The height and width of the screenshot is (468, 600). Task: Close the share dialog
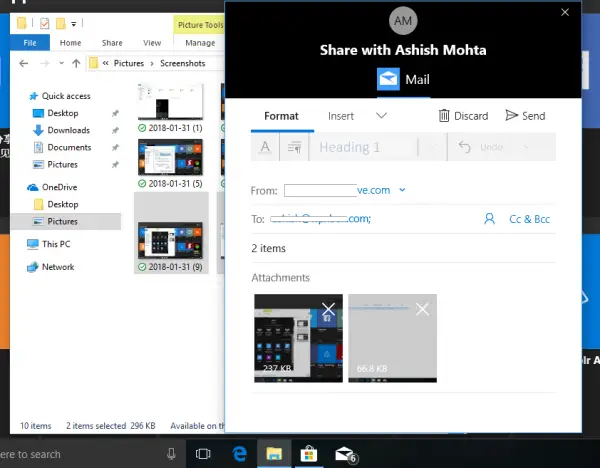(x=565, y=12)
